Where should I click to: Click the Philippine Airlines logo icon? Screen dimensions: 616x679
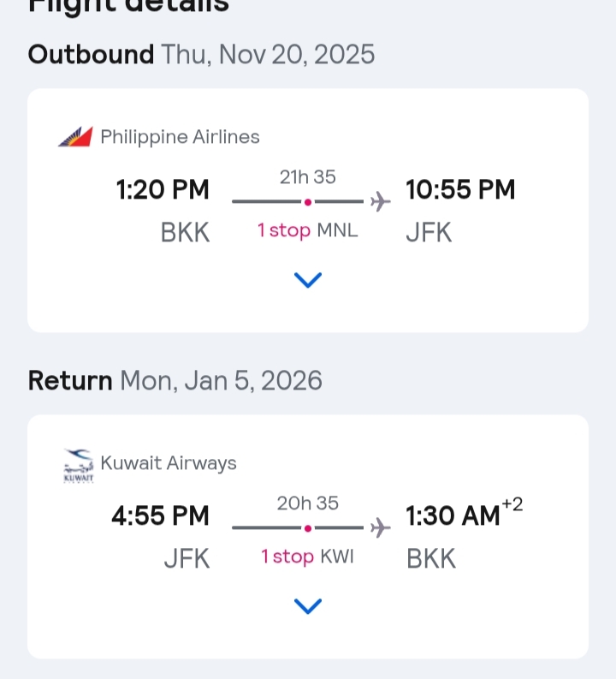(x=75, y=137)
